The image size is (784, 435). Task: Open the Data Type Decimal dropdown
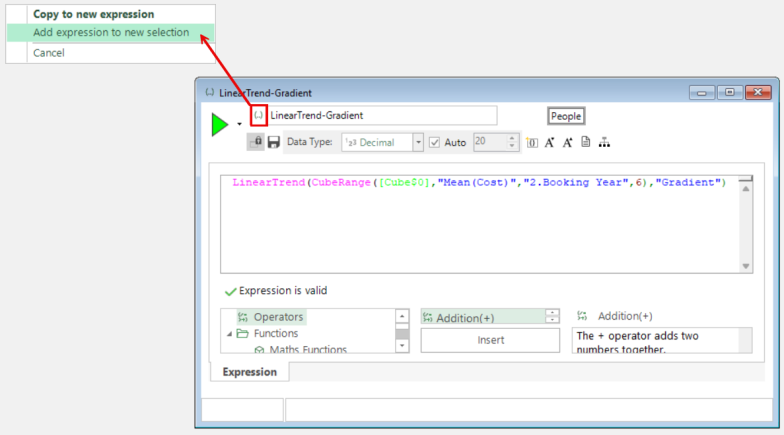point(418,143)
